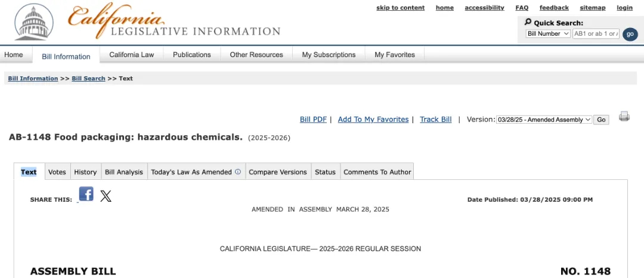Select the Compare Versions tab
Screen dimensions: 644x278
278,172
